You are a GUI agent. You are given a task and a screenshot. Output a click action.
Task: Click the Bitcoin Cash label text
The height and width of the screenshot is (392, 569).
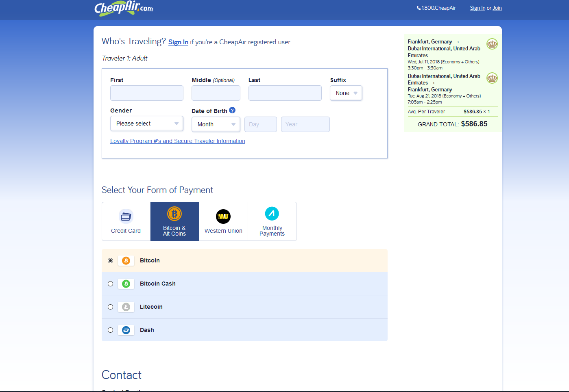click(158, 284)
